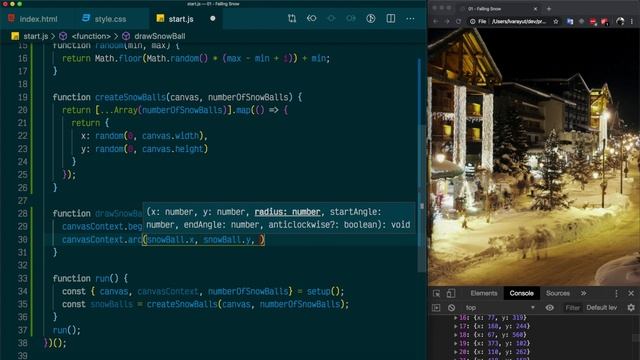The image size is (640, 360).
Task: Open the source control changes icon in editor toolbar
Action: 292,18
